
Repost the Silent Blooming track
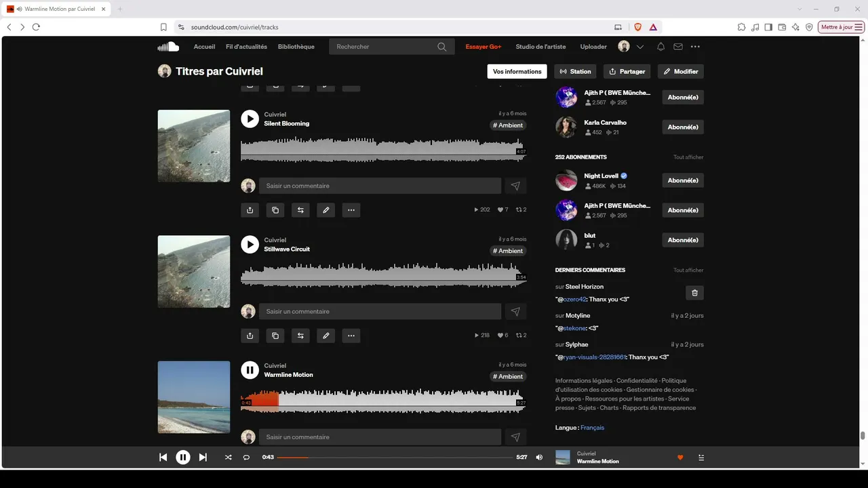300,210
